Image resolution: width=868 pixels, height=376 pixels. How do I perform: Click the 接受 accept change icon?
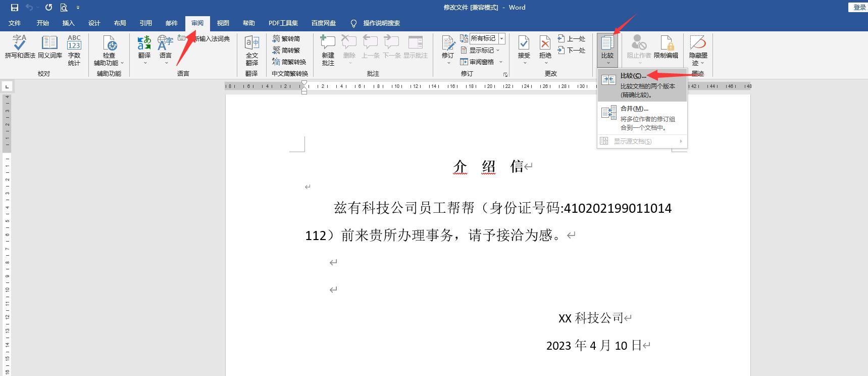click(x=524, y=43)
